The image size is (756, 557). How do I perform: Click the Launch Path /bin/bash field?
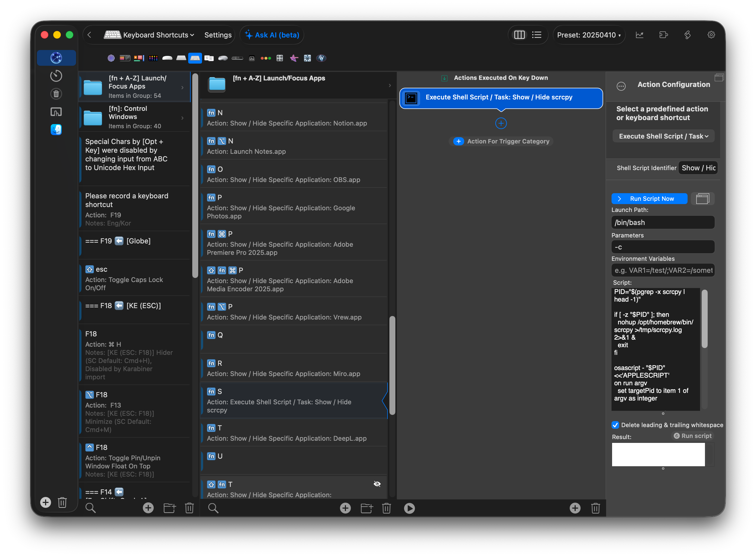(x=663, y=222)
